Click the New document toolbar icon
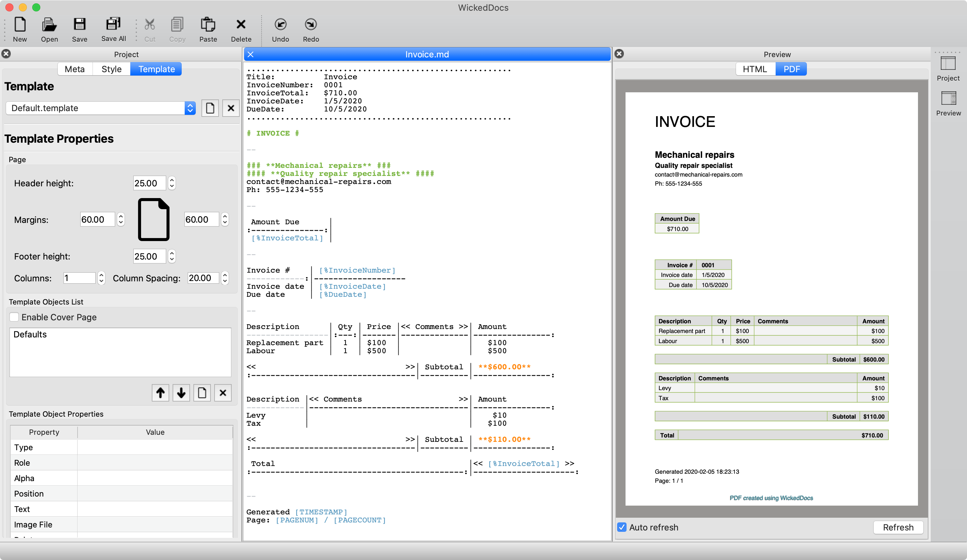The height and width of the screenshot is (560, 967). [x=20, y=25]
